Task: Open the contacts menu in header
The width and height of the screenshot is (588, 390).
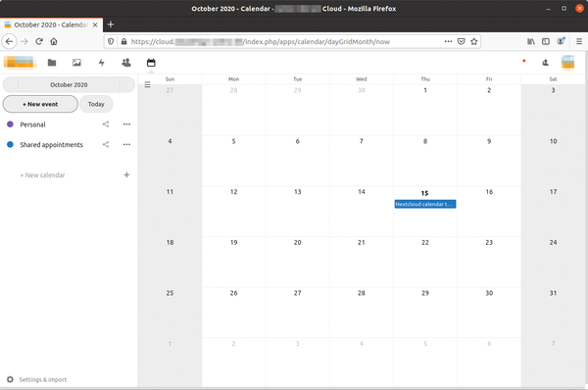Action: click(x=545, y=63)
